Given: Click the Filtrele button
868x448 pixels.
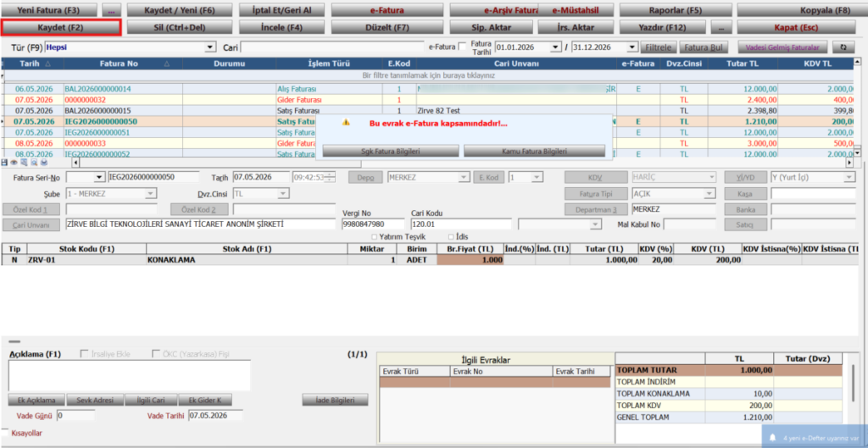Looking at the screenshot, I should [x=658, y=47].
